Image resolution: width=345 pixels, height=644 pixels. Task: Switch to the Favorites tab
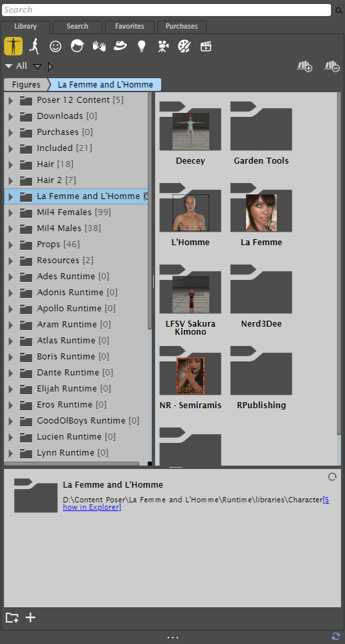(x=130, y=26)
